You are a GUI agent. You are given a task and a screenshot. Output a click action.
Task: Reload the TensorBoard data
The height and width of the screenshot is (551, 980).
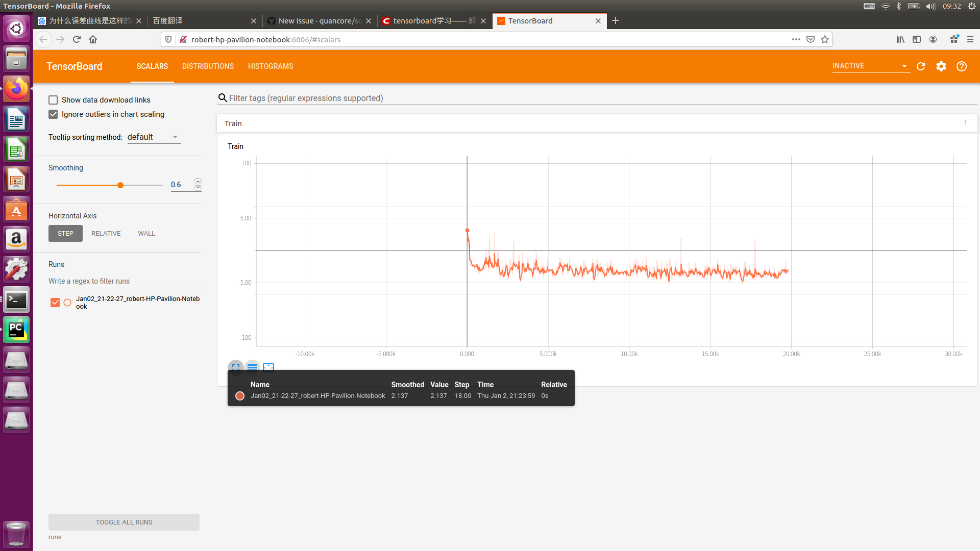click(920, 66)
